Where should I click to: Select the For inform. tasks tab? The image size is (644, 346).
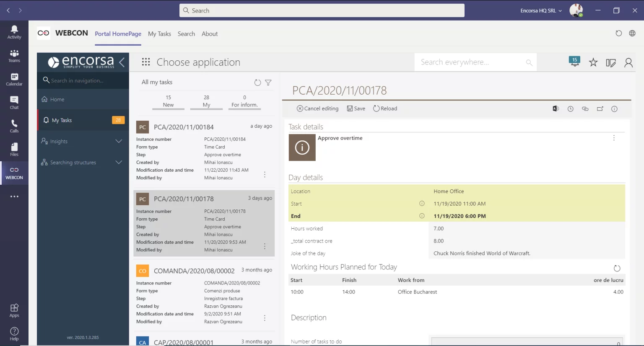coord(244,101)
